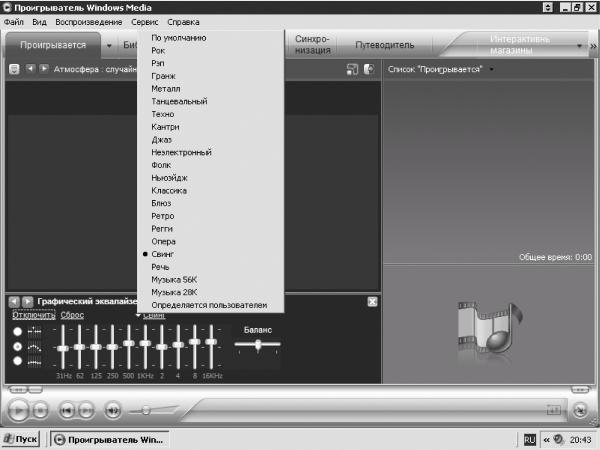
Task: Skip to the next track
Action: tap(86, 409)
